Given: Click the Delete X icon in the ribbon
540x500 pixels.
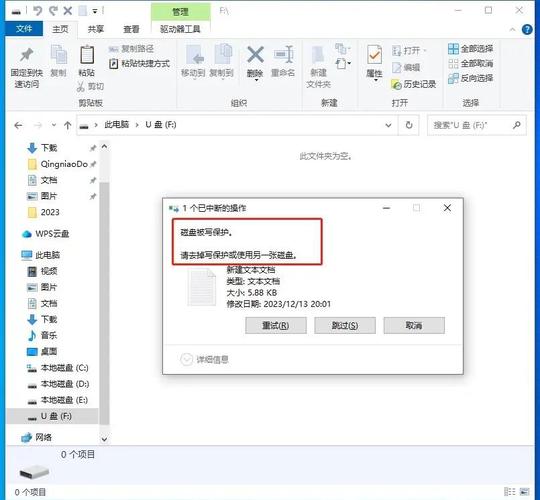Looking at the screenshot, I should [x=255, y=54].
